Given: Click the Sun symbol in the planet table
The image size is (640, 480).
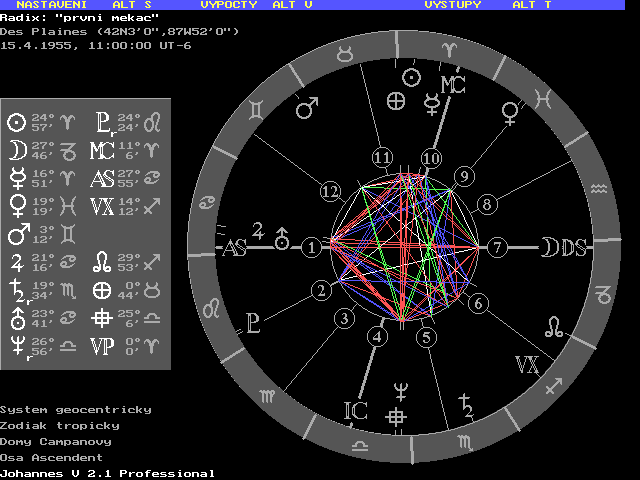Looking at the screenshot, I should pyautogui.click(x=16, y=123).
